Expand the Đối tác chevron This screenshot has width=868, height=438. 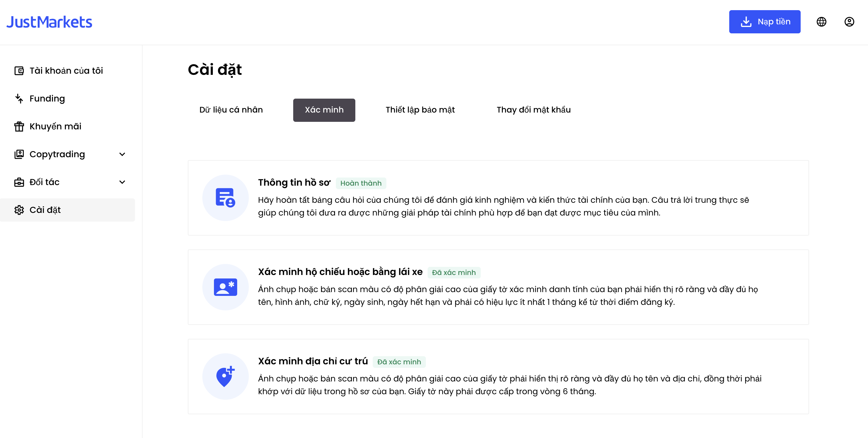[122, 182]
